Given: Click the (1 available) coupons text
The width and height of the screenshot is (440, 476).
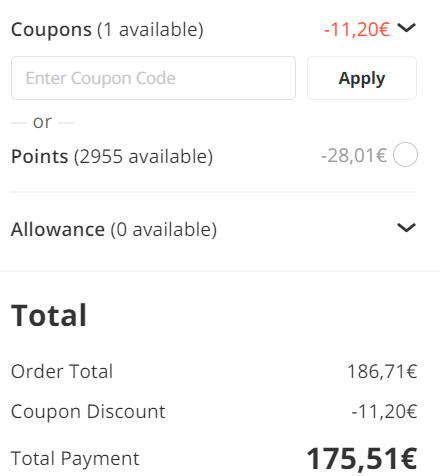Looking at the screenshot, I should (150, 30).
